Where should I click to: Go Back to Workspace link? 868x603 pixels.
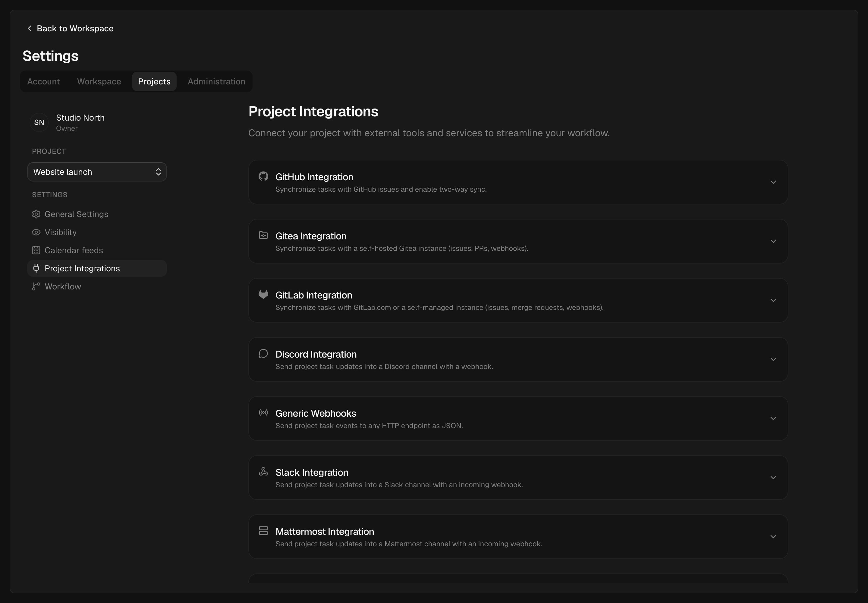(x=70, y=28)
